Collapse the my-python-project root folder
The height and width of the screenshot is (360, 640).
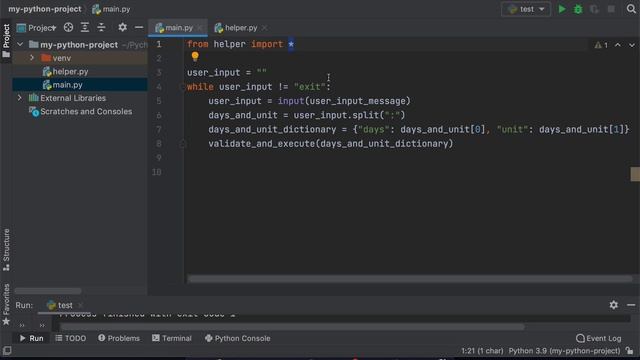coord(20,44)
